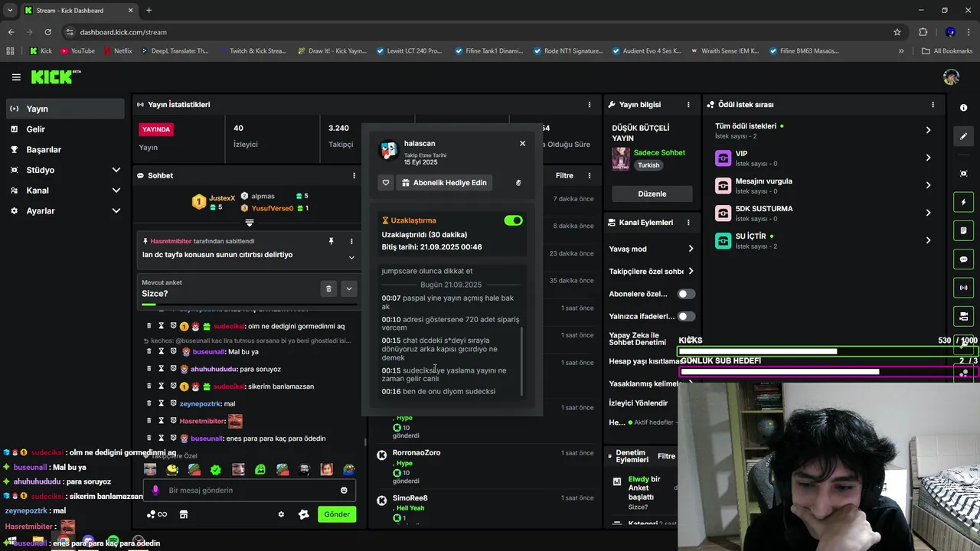Viewport: 980px width, 551px height.
Task: Toggle Abonelere özel chat switch
Action: tap(686, 294)
